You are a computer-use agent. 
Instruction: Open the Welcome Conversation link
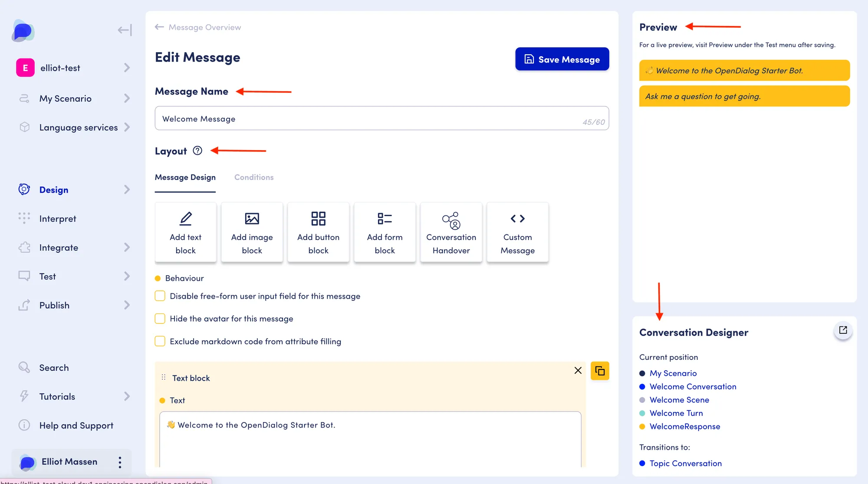coord(693,387)
